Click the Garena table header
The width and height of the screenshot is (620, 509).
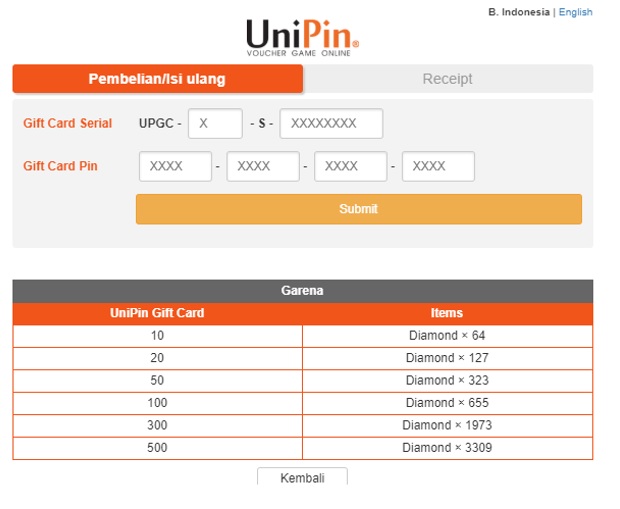(x=302, y=291)
